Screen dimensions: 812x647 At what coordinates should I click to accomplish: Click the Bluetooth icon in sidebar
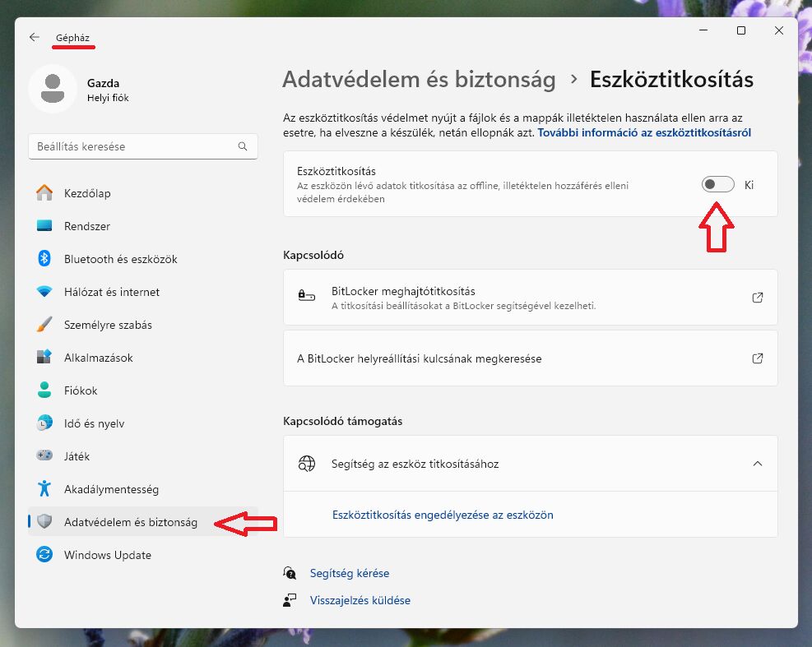tap(44, 258)
